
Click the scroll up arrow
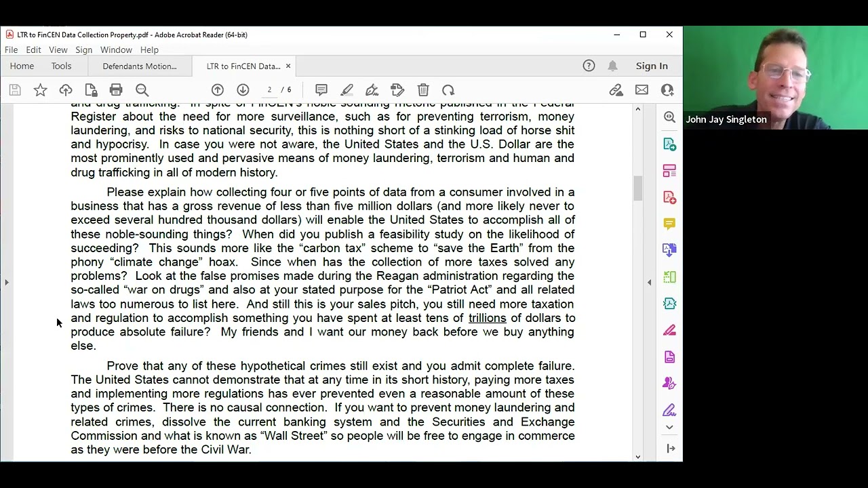(637, 109)
